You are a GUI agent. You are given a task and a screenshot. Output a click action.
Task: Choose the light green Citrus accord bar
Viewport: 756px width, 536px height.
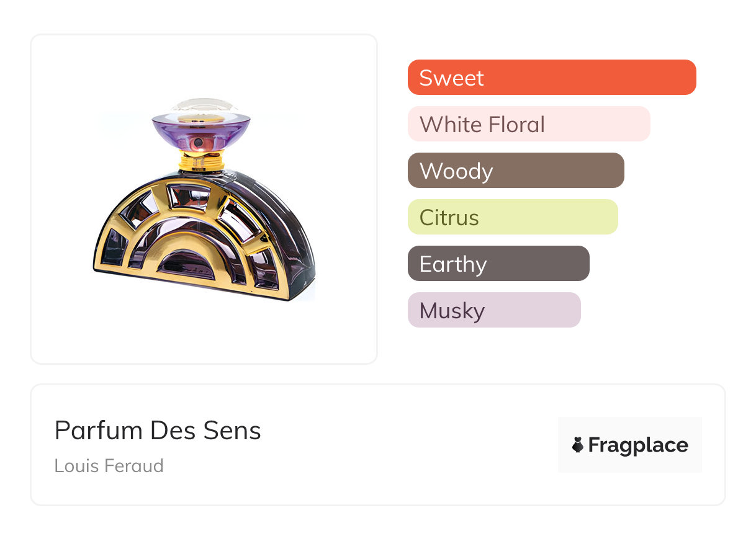[x=513, y=217]
